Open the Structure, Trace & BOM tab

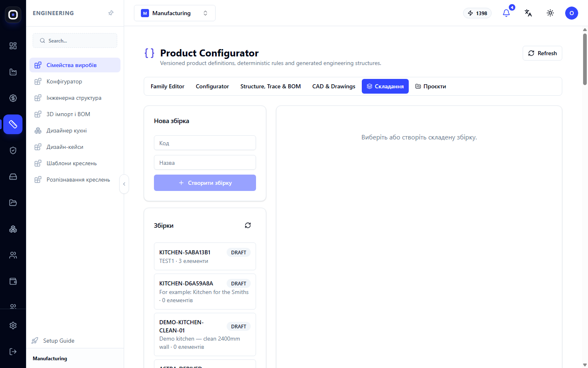pos(271,86)
